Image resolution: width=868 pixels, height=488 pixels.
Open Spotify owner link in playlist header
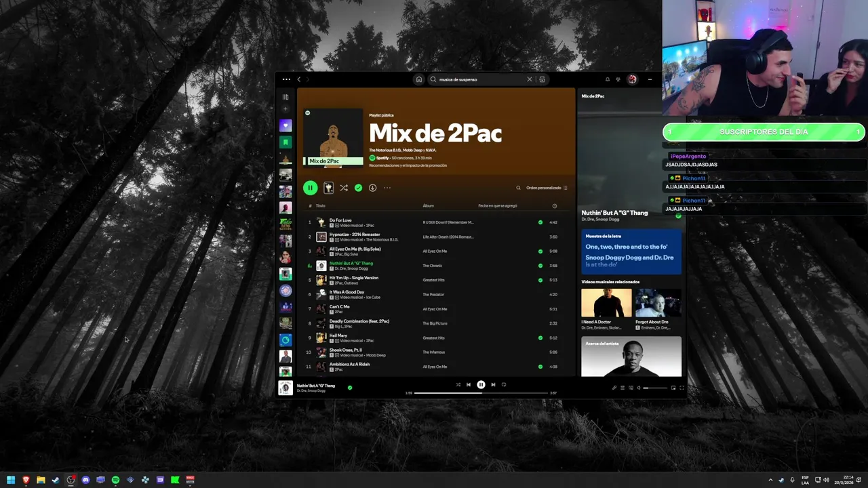coord(382,158)
